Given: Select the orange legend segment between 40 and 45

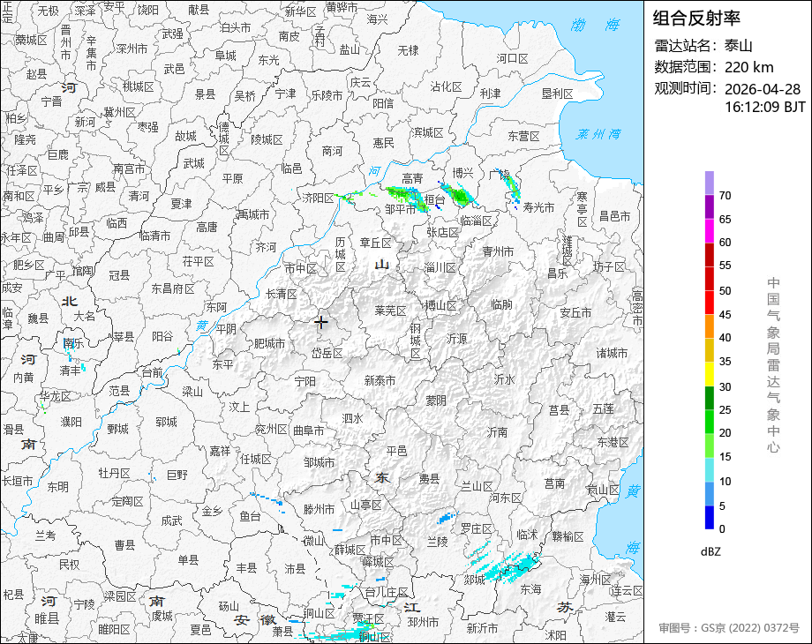Looking at the screenshot, I should pyautogui.click(x=710, y=326).
